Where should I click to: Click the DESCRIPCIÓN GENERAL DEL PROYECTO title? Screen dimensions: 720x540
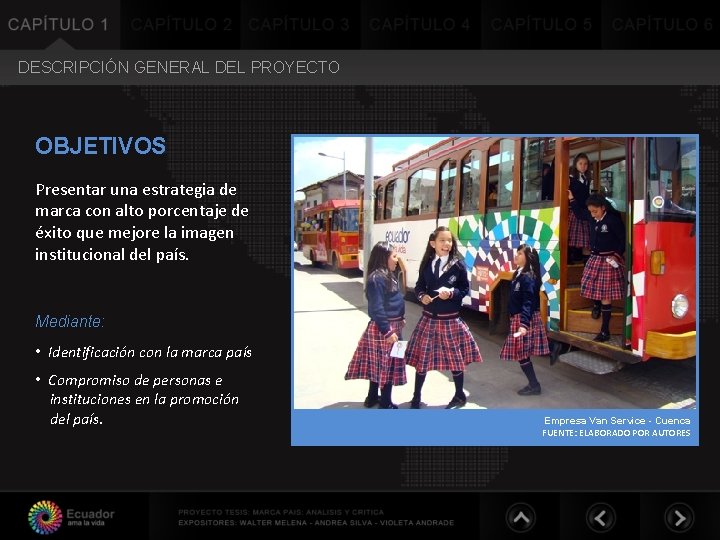(179, 68)
